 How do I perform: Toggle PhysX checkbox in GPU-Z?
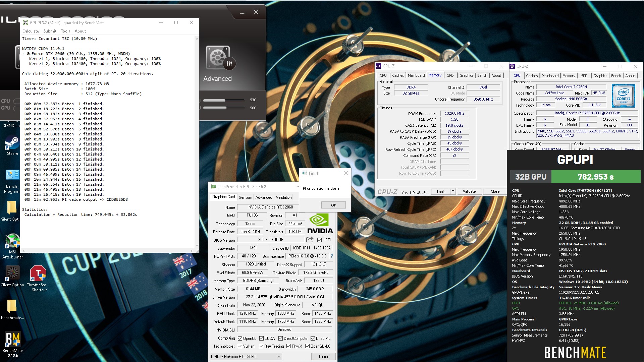(x=288, y=346)
